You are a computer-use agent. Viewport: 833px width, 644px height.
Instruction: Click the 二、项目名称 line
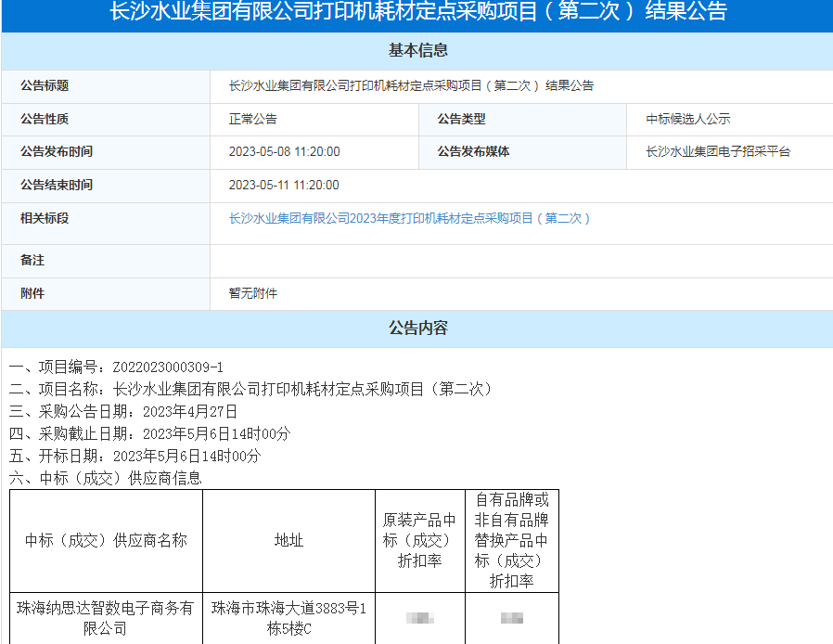(x=252, y=390)
